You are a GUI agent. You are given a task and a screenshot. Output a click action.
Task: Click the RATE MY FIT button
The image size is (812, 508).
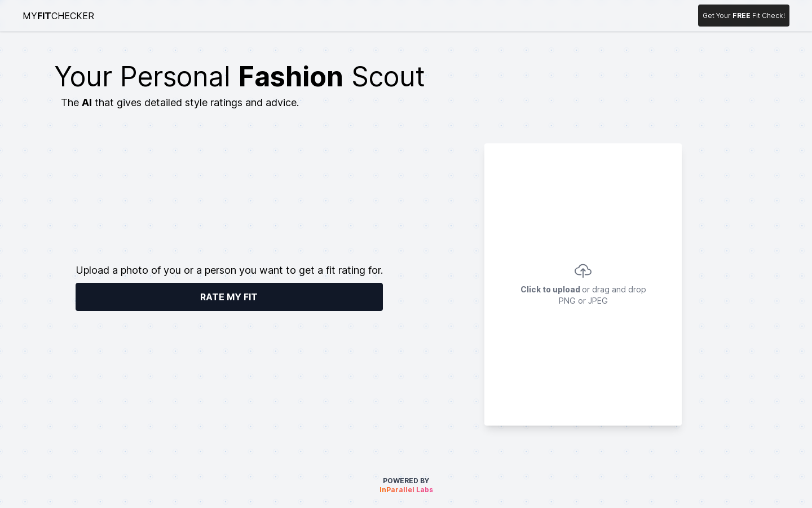click(x=229, y=297)
